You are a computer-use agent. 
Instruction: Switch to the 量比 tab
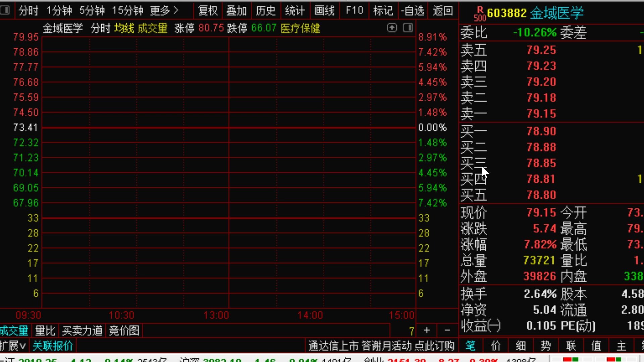coord(45,330)
